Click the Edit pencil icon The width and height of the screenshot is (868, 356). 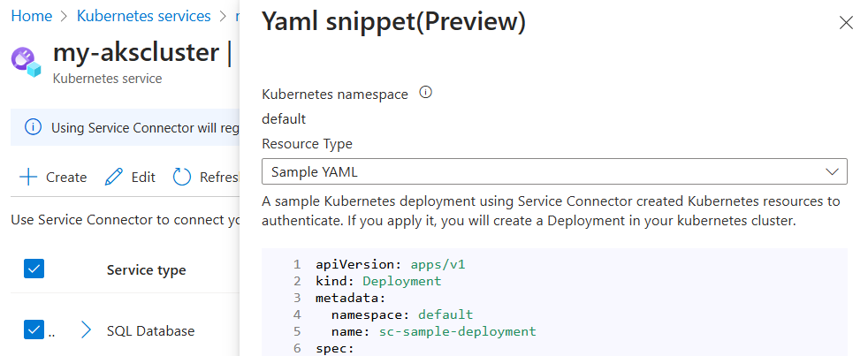click(x=114, y=177)
